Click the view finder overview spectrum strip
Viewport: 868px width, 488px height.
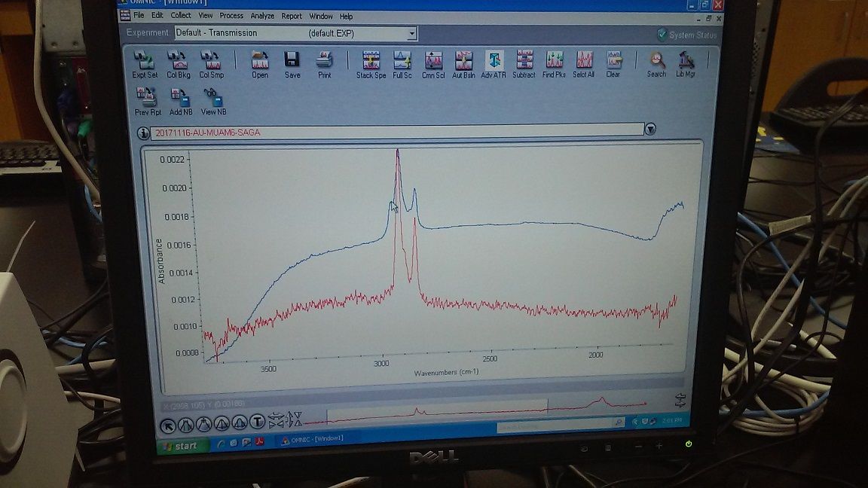476,410
